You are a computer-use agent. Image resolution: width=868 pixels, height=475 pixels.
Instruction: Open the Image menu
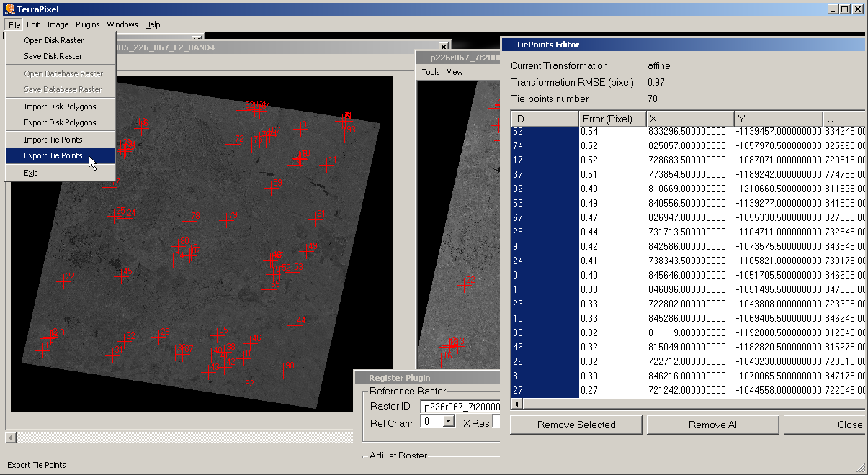[58, 24]
